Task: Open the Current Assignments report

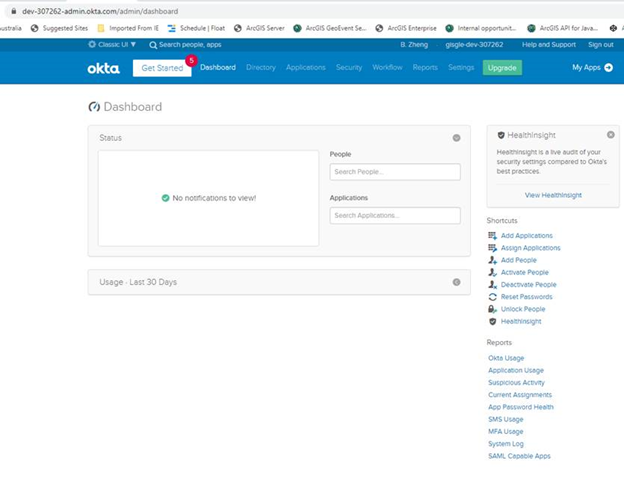Action: [x=520, y=395]
